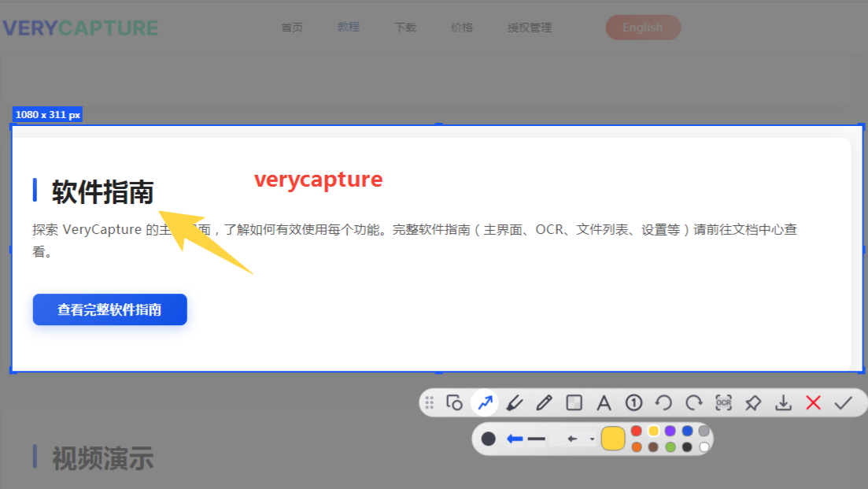Screen dimensions: 868x489
Task: Pick the plain straight line style
Action: [537, 439]
